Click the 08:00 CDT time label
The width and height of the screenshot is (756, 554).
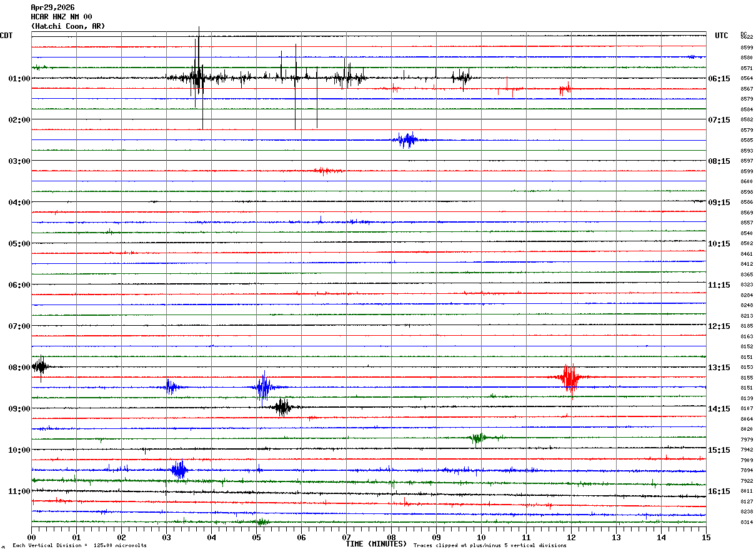[x=19, y=368]
